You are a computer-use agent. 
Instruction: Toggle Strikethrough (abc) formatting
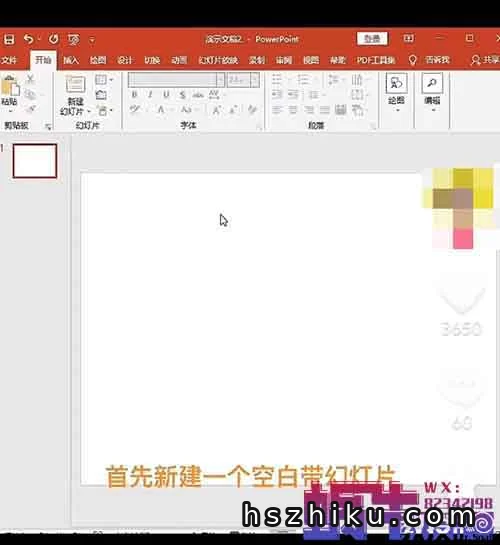(198, 94)
